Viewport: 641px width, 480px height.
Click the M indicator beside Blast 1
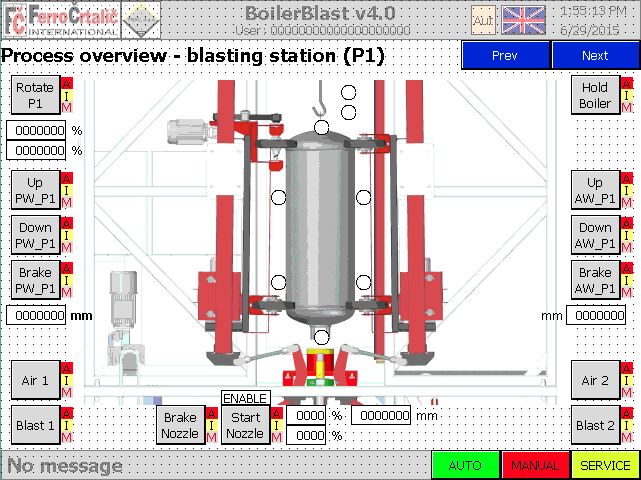[67, 437]
